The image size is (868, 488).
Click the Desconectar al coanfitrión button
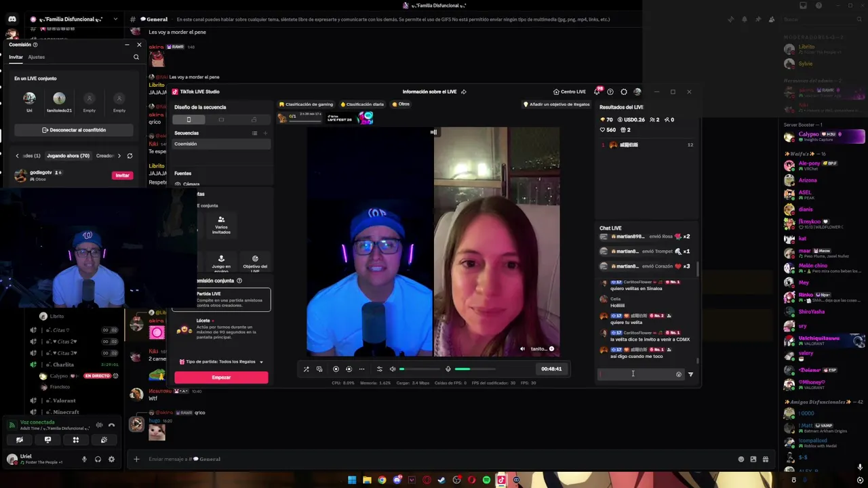(74, 130)
